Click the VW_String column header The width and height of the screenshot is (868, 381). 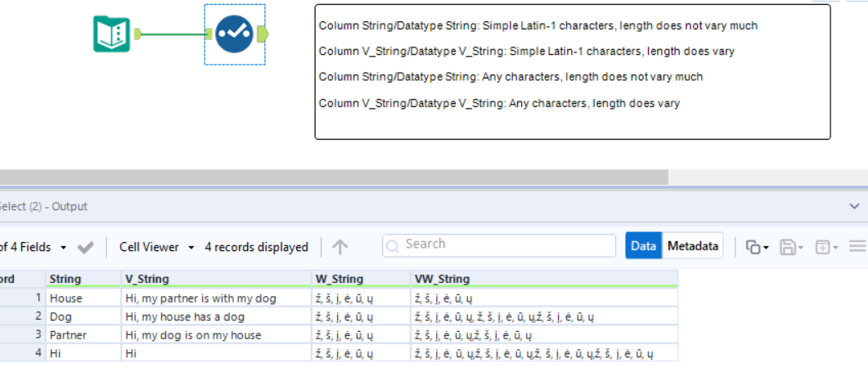pos(442,279)
